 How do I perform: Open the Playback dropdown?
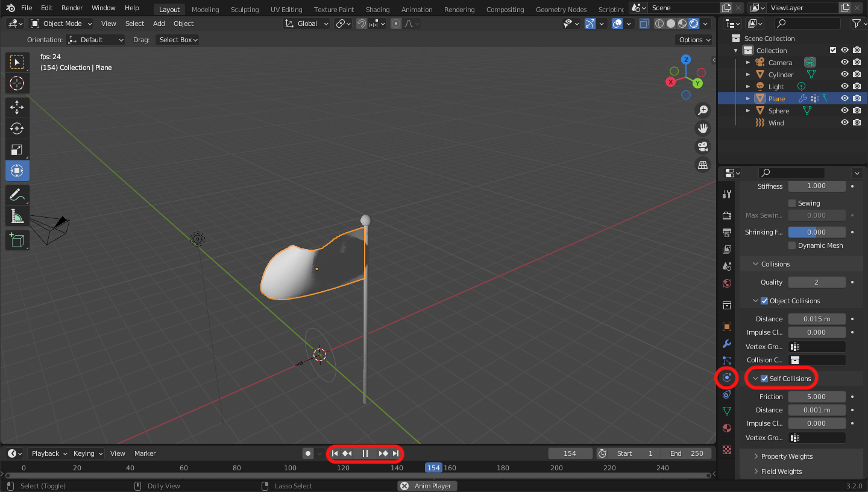[x=48, y=453]
